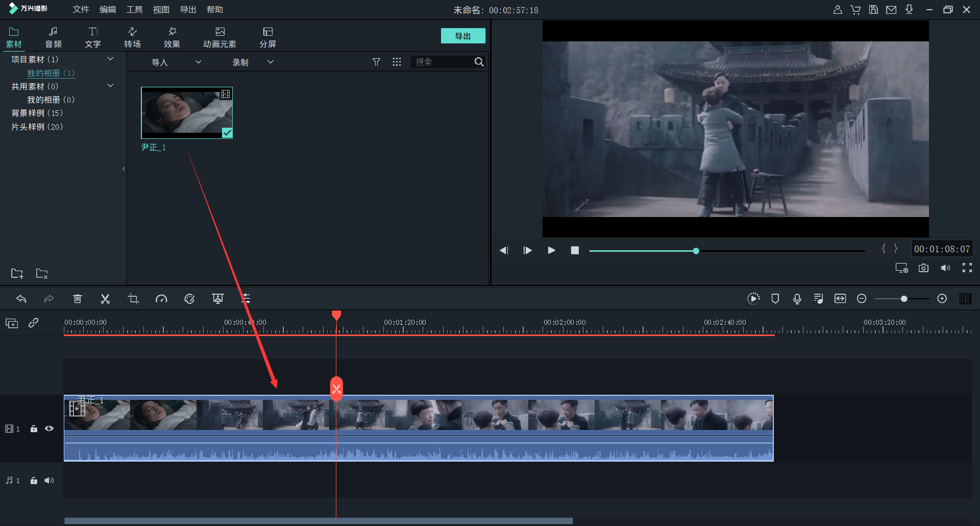Collapse the 项目素材 tree section

pyautogui.click(x=110, y=59)
